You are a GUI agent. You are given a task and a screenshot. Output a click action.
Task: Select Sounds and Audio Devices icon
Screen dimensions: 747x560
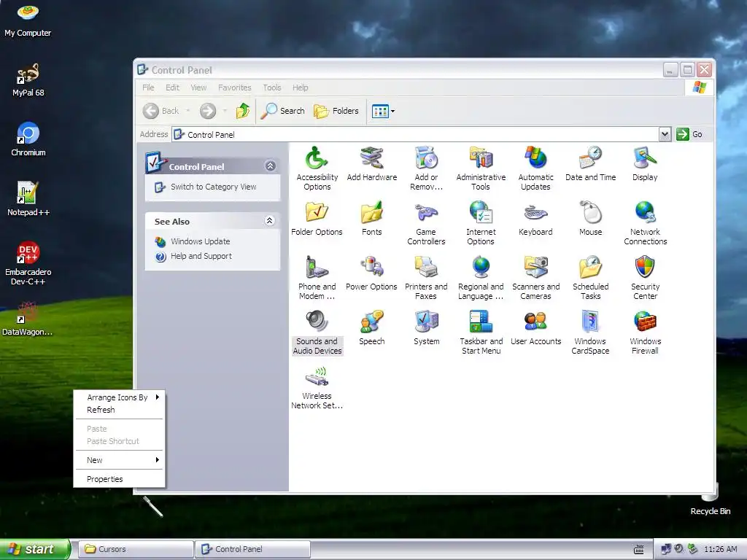(317, 332)
